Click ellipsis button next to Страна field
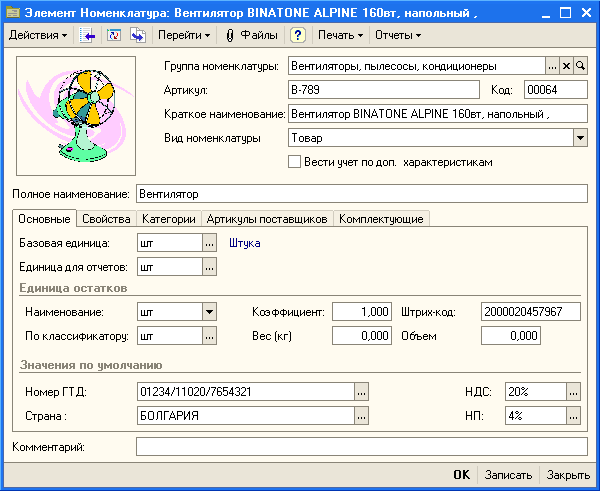 (362, 416)
